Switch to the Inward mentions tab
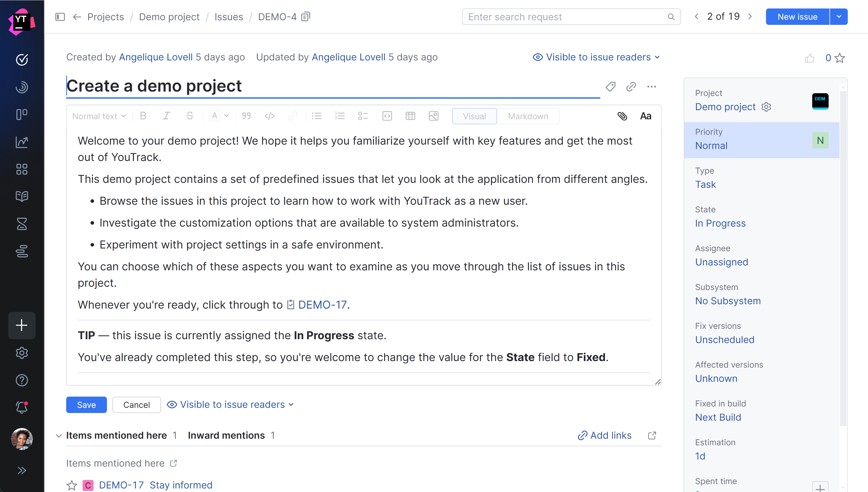Viewport: 868px width, 492px height. [226, 435]
